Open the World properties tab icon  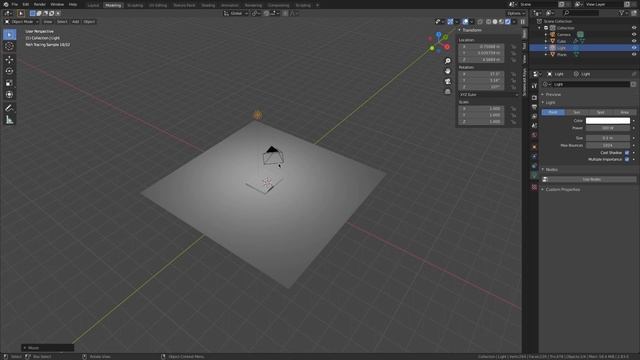click(534, 136)
